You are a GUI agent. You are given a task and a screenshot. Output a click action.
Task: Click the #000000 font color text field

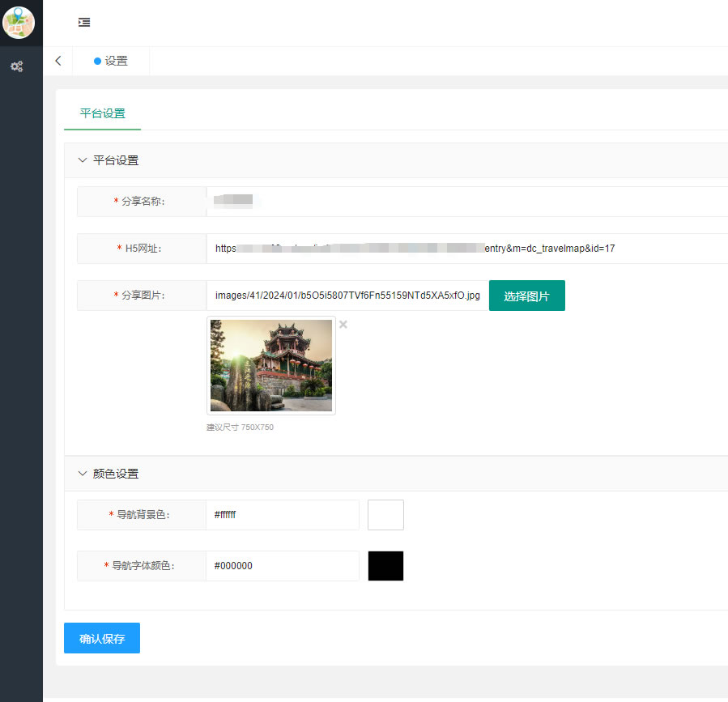click(x=282, y=566)
